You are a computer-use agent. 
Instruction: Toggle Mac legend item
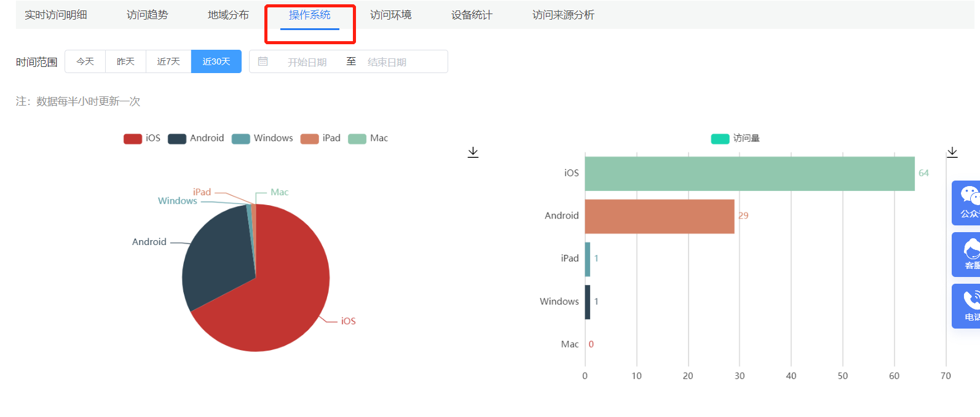click(368, 138)
